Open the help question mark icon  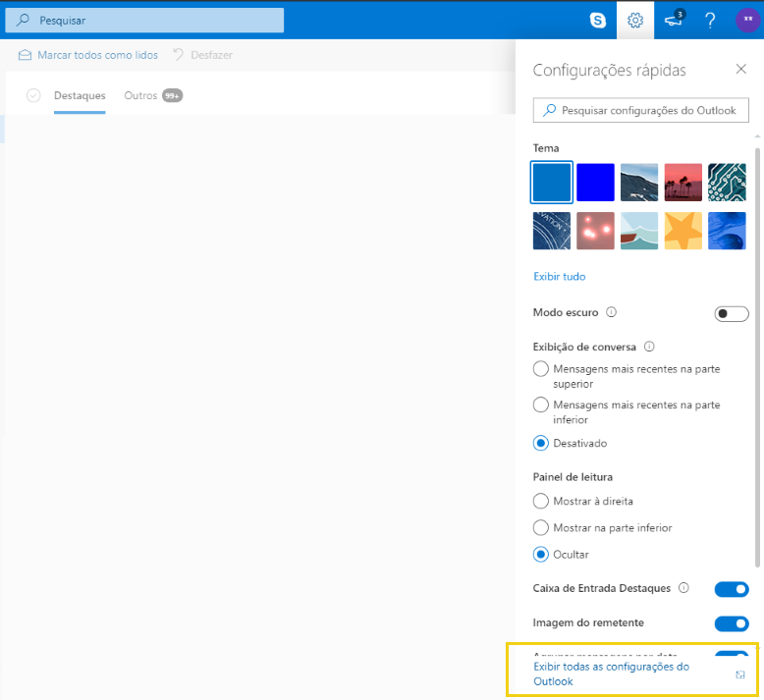(x=710, y=21)
